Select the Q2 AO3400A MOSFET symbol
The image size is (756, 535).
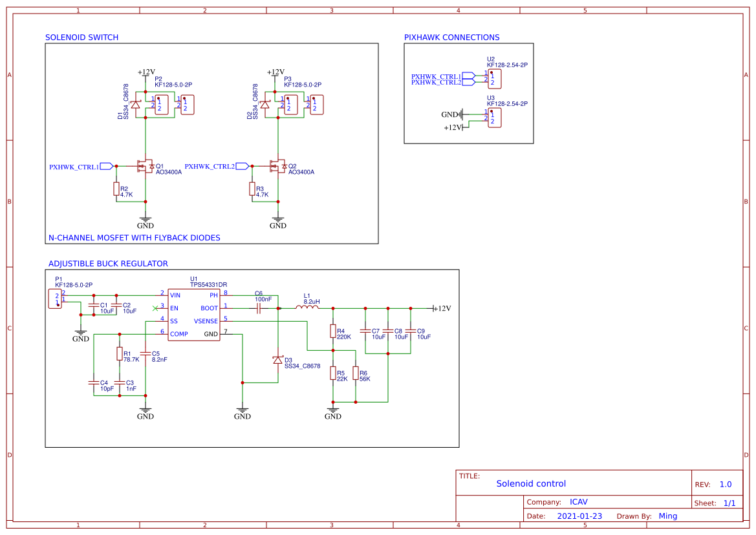click(x=278, y=167)
